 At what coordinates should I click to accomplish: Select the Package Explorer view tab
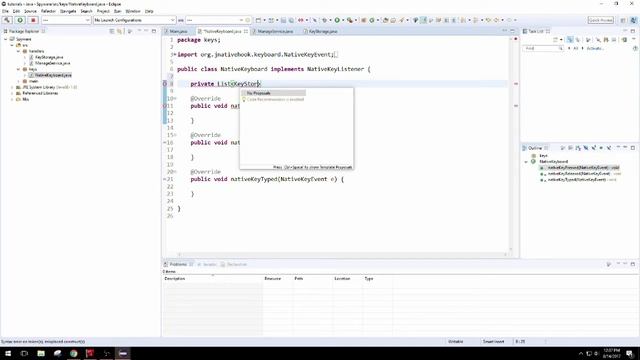(x=24, y=31)
